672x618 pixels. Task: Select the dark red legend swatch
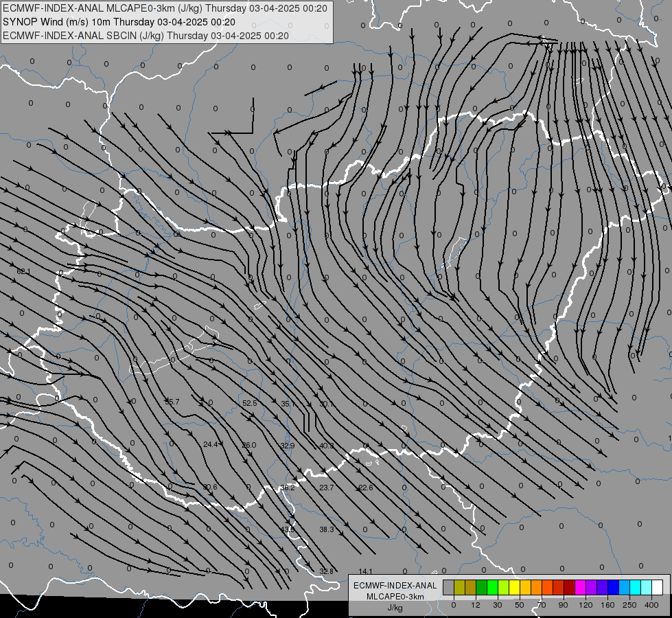point(569,587)
